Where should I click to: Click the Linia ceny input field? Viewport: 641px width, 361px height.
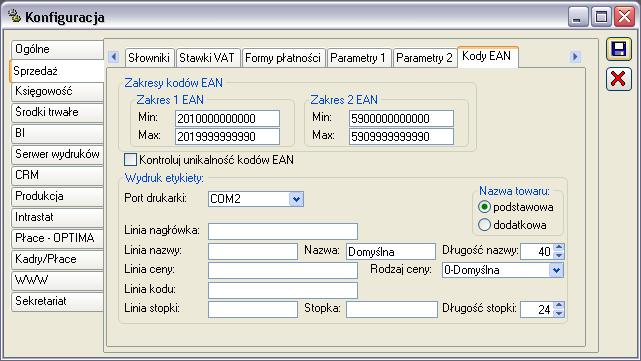(x=283, y=271)
